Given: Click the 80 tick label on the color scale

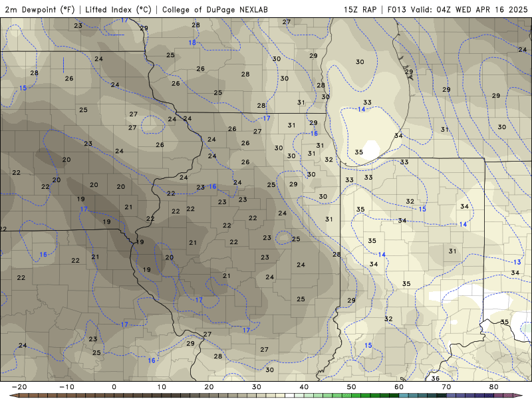Looking at the screenshot, I should (494, 387).
